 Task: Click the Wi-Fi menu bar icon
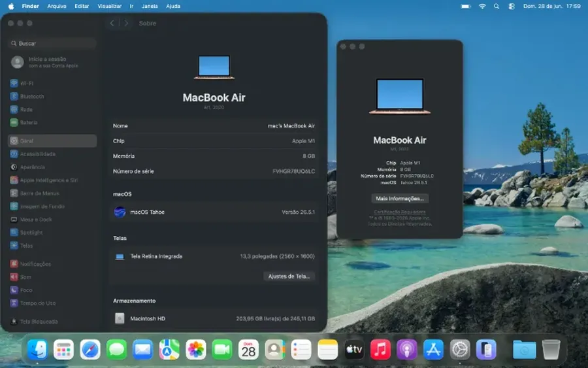pos(482,6)
